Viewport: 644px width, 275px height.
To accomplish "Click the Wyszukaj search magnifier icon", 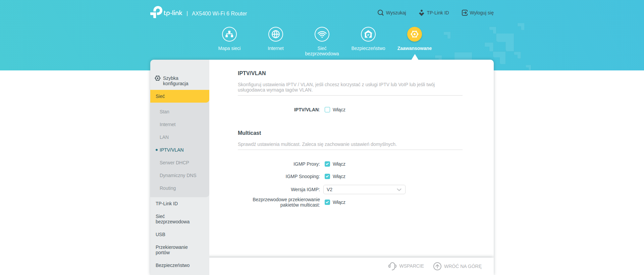I will pyautogui.click(x=380, y=13).
